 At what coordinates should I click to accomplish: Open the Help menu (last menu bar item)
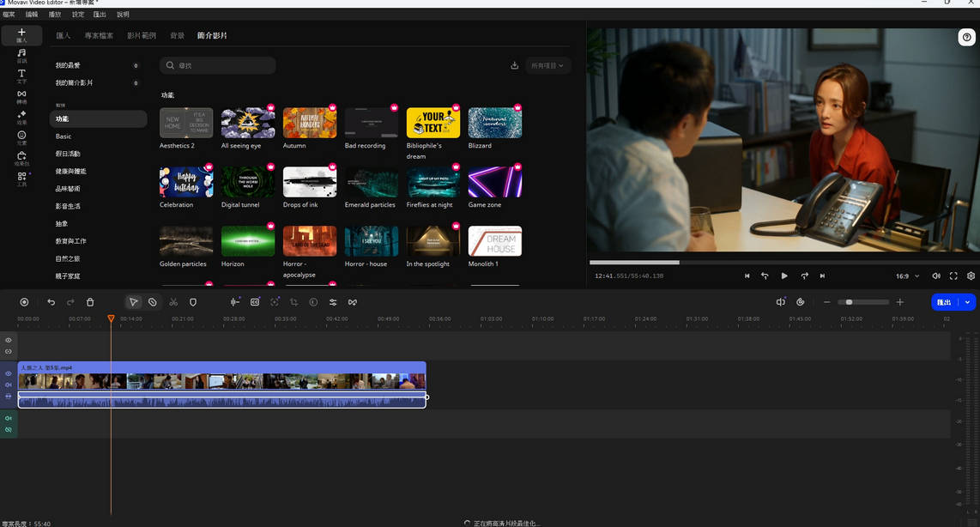[x=123, y=14]
